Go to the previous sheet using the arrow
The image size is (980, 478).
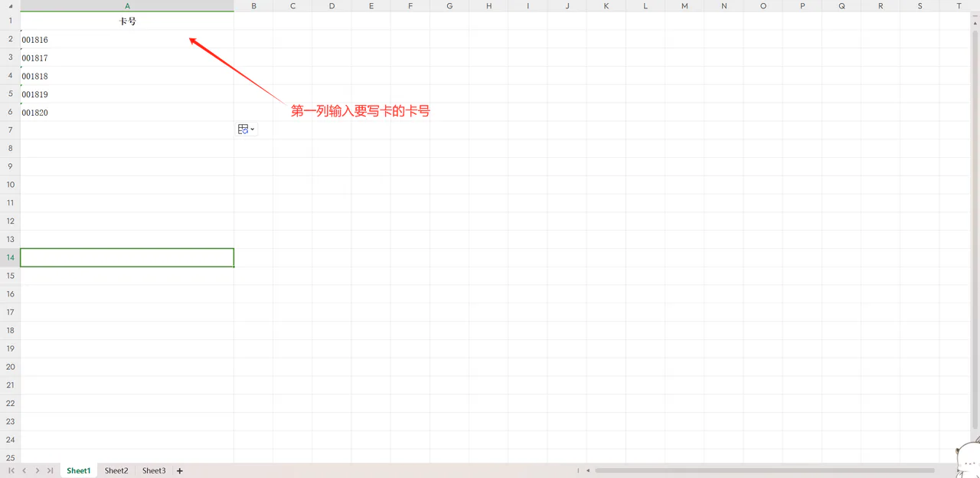coord(24,470)
